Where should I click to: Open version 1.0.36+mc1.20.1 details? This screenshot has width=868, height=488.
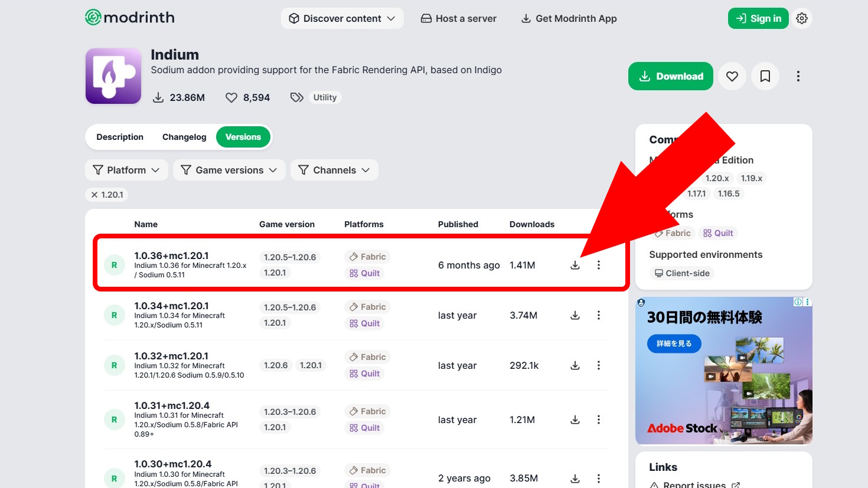pos(171,256)
